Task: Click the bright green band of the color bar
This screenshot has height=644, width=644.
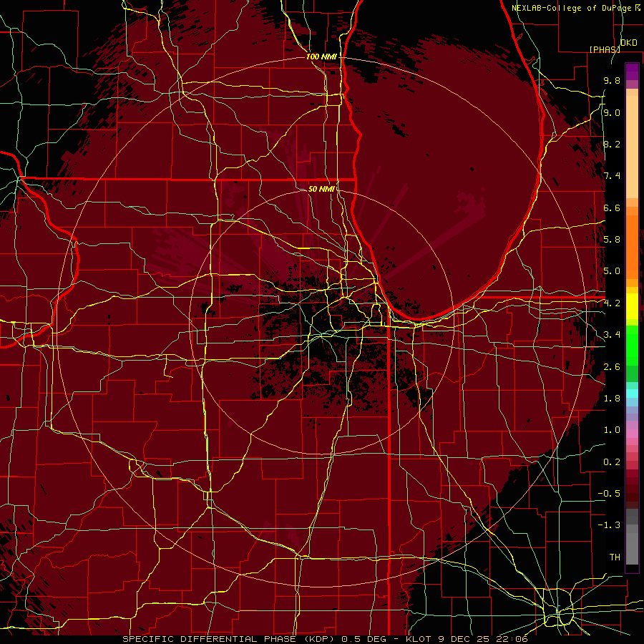Action: [632, 351]
